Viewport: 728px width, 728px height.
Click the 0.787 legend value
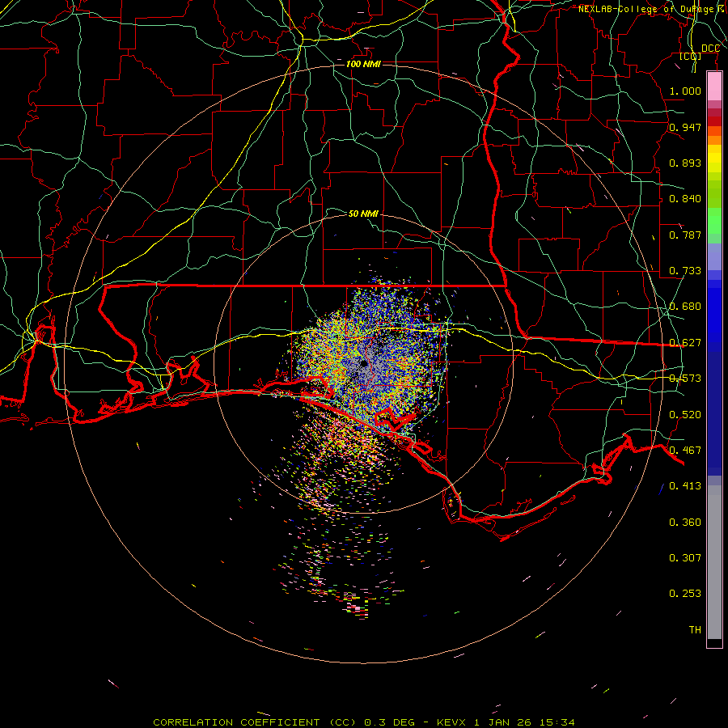tap(685, 235)
